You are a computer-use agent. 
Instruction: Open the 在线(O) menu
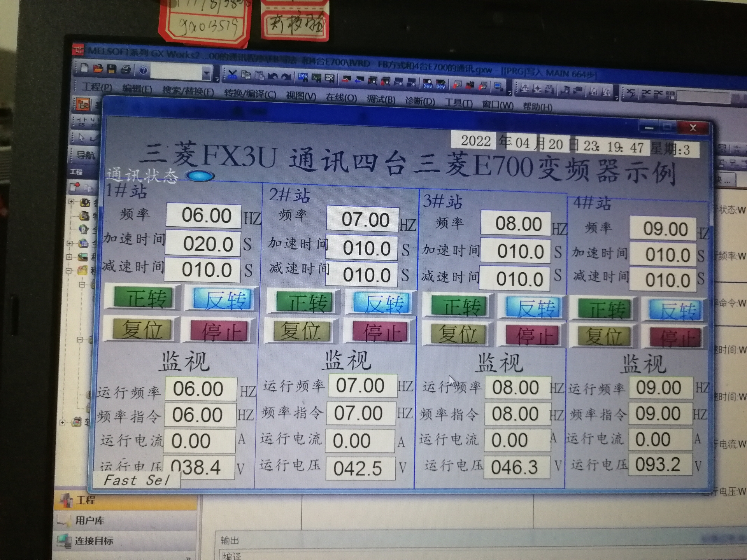pyautogui.click(x=341, y=98)
